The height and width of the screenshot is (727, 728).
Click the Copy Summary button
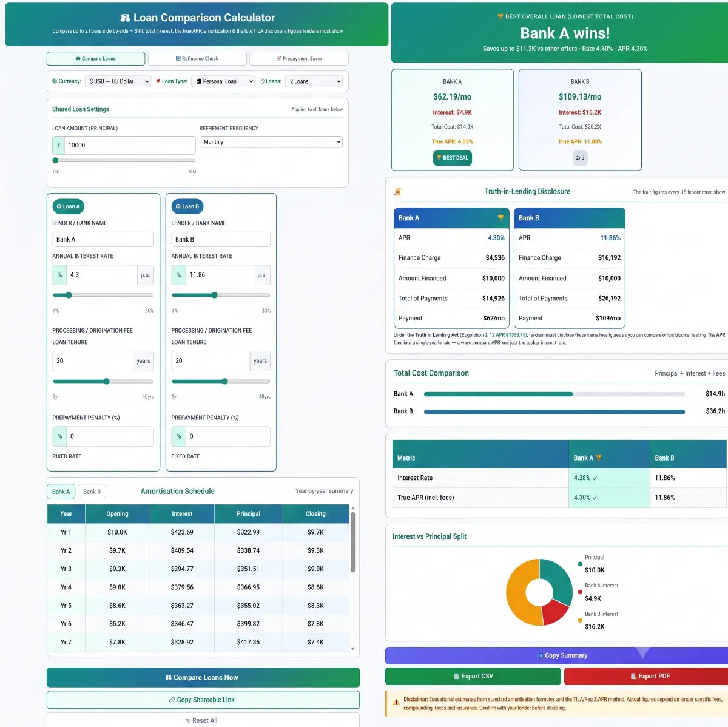click(x=556, y=655)
